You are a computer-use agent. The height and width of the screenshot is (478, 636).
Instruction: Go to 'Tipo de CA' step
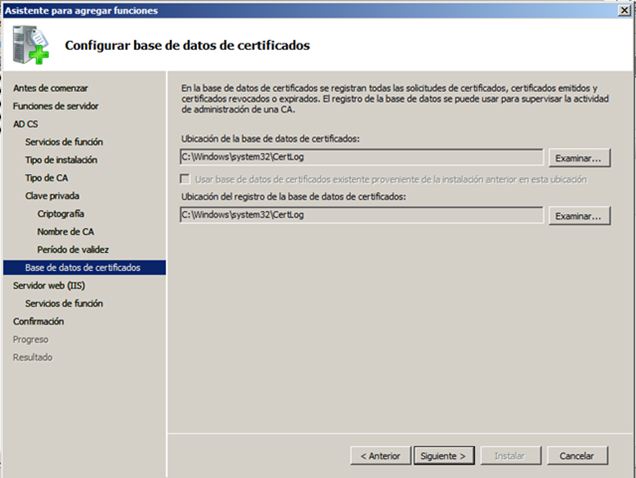click(47, 178)
